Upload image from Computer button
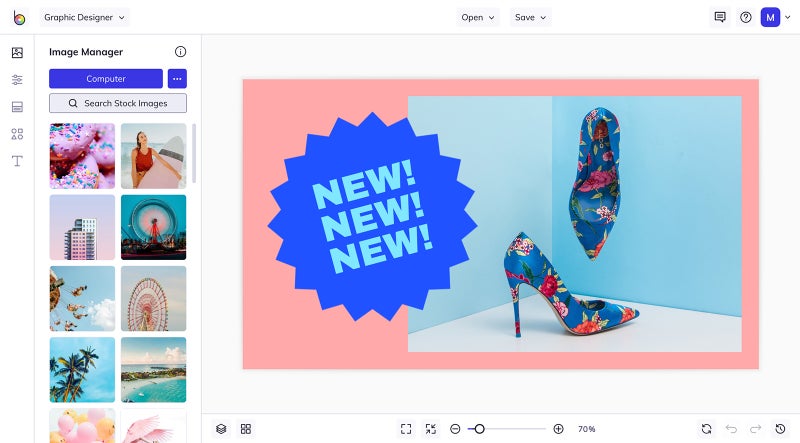800x443 pixels. tap(106, 79)
